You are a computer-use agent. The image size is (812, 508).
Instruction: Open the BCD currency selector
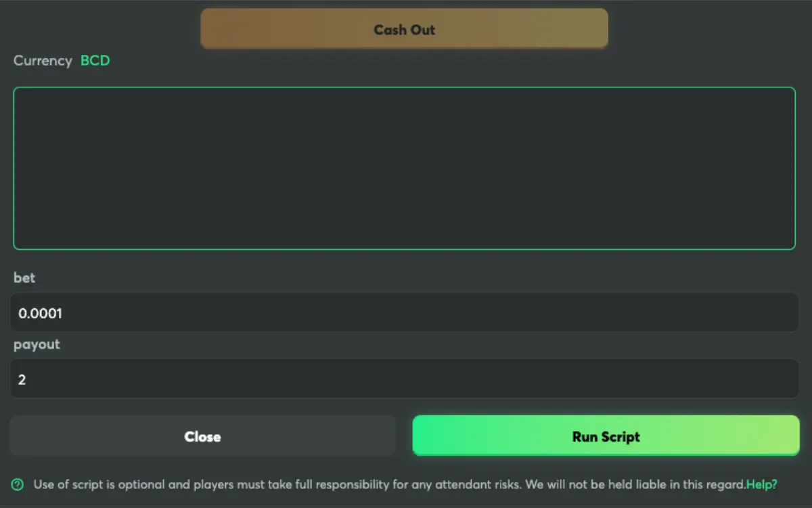[95, 60]
